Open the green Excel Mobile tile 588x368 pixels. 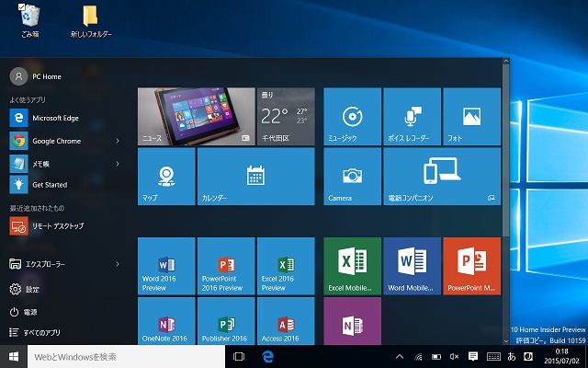point(352,266)
